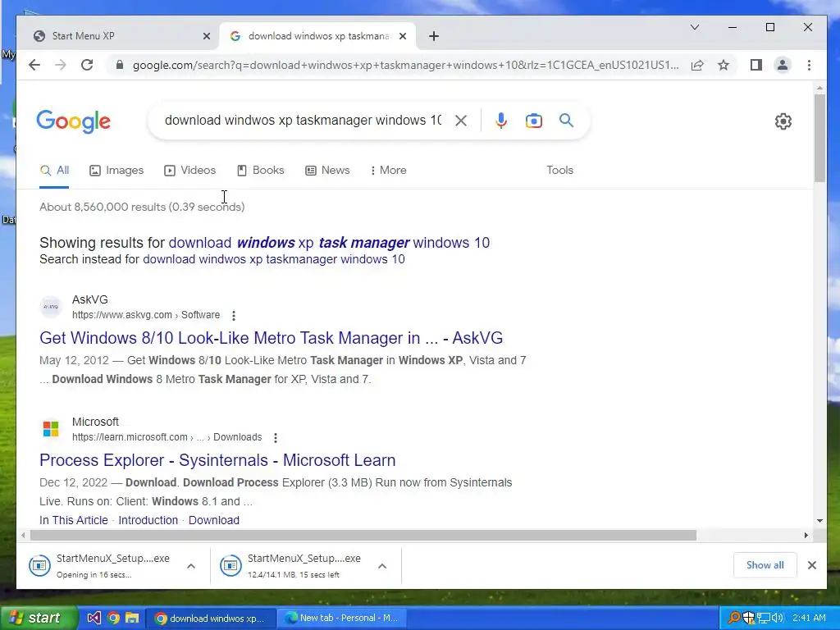Open the Introduction sublink
The image size is (840, 630).
(148, 520)
